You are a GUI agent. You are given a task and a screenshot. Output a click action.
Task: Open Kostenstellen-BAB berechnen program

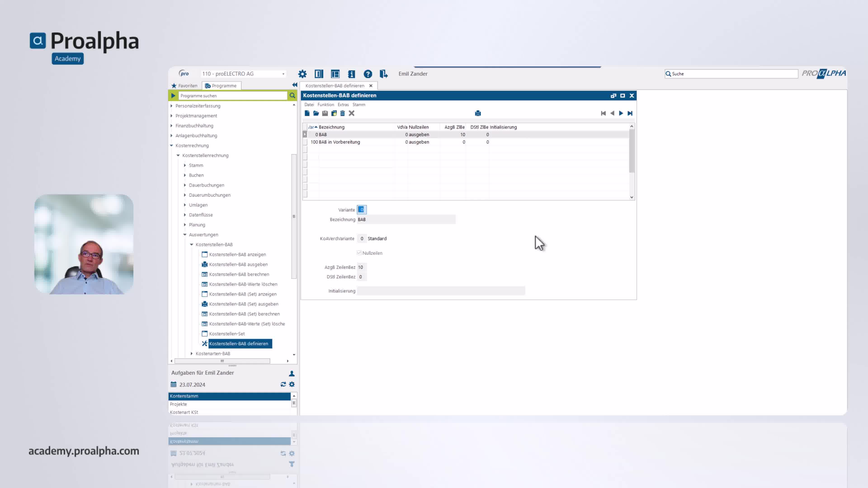(239, 274)
